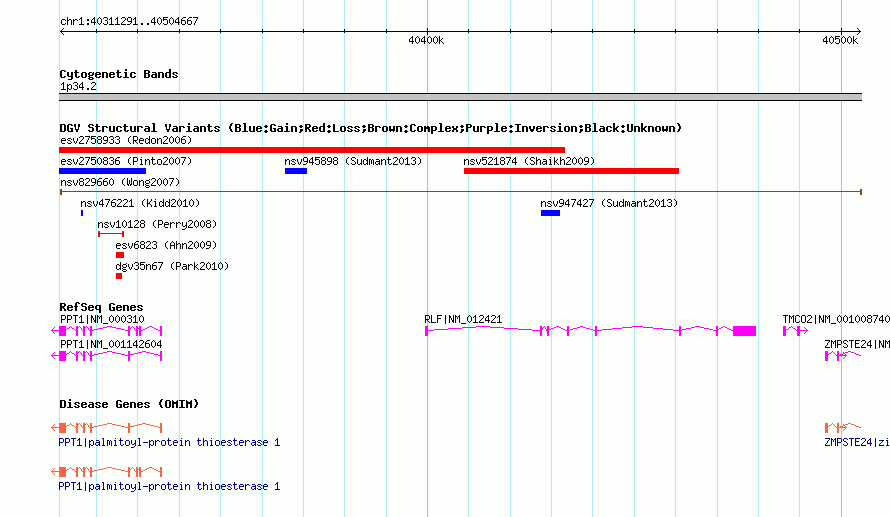Screen dimensions: 890x517
Task: Click the nsv476221 (Kidd2010) small blue marker
Action: 82,213
